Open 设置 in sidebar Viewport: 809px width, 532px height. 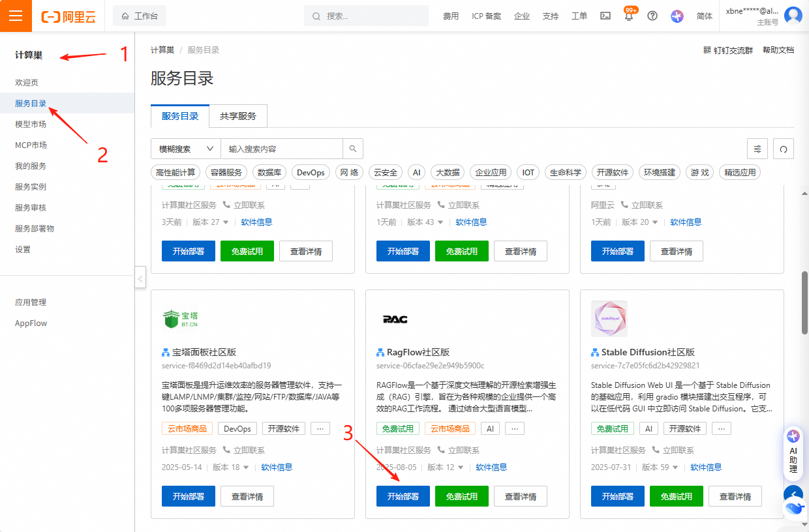click(23, 249)
